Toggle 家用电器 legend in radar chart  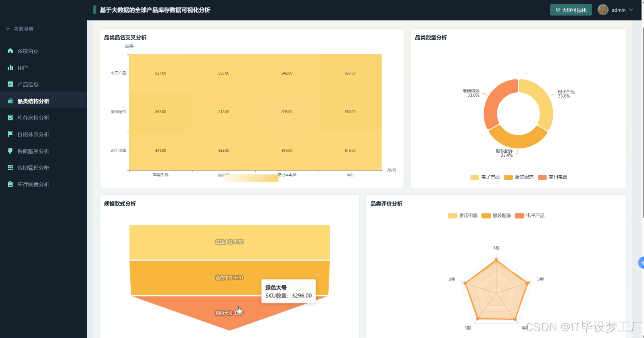pyautogui.click(x=463, y=216)
